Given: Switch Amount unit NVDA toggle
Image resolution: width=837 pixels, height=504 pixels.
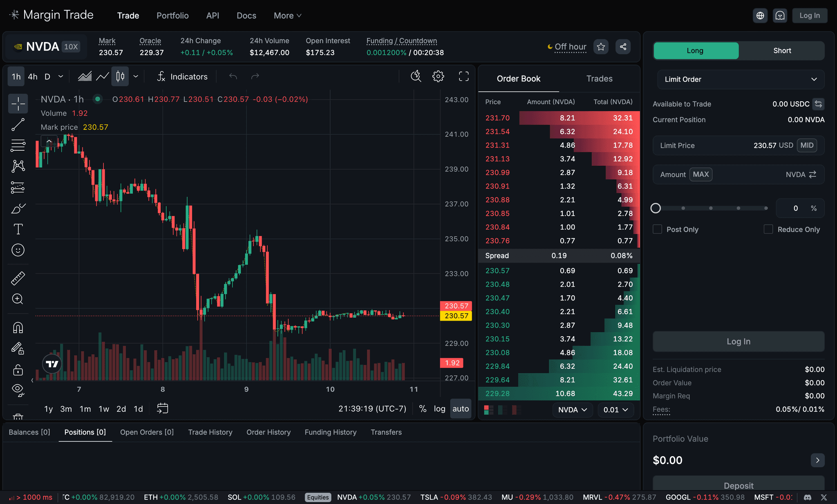Looking at the screenshot, I should (x=801, y=174).
